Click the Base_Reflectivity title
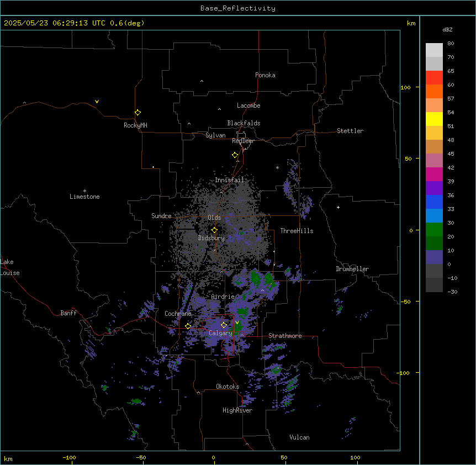Image resolution: width=476 pixels, height=465 pixels. click(x=238, y=8)
